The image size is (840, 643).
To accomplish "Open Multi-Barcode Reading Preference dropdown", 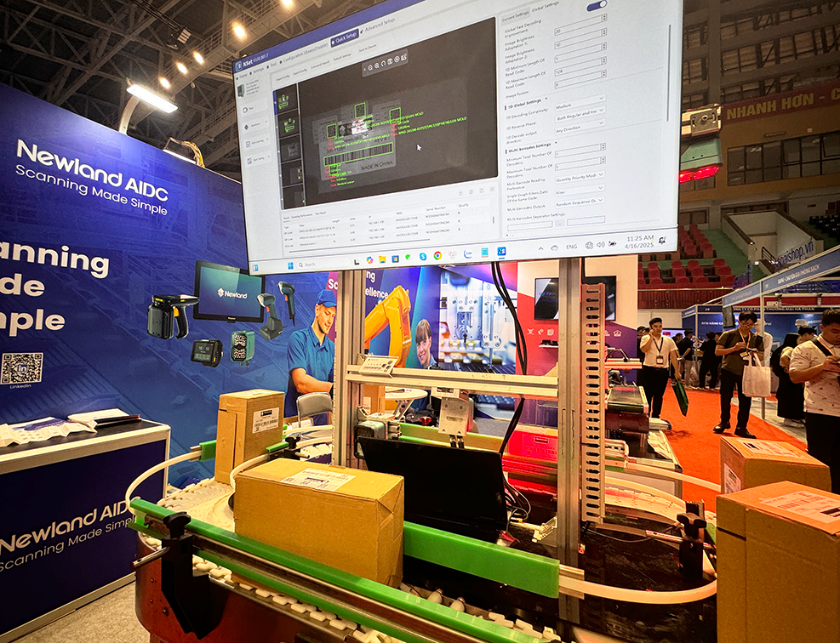I will point(579,177).
